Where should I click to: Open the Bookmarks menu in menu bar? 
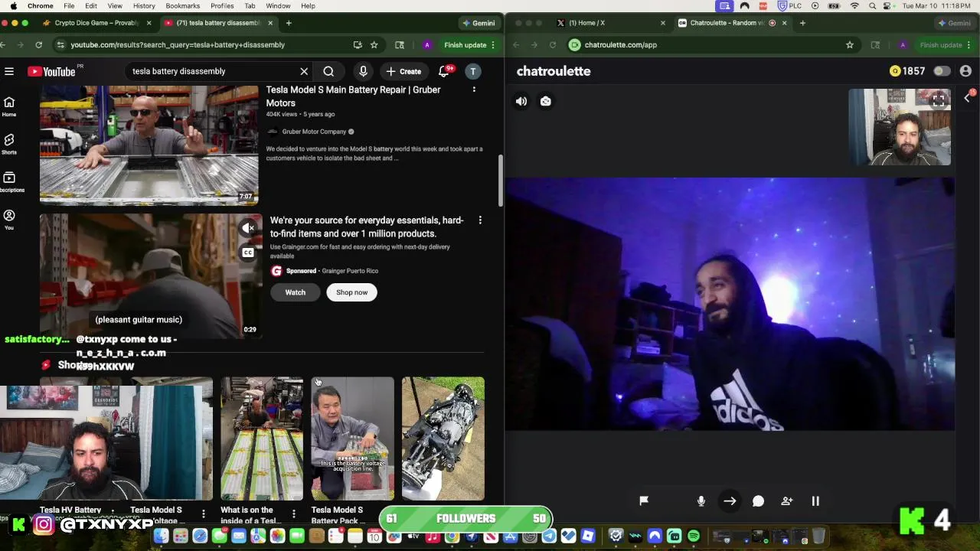point(182,6)
